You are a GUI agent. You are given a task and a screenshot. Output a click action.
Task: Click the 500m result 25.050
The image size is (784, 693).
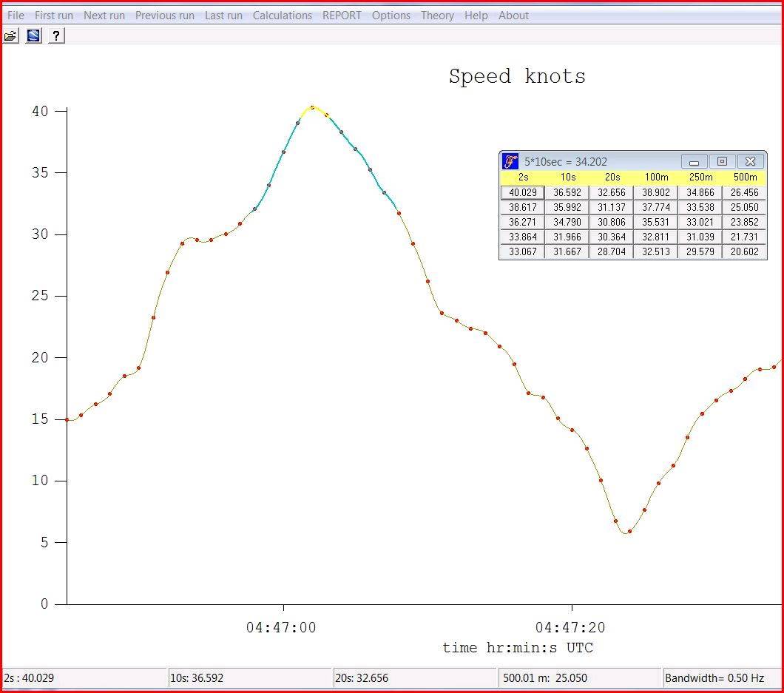(x=744, y=207)
